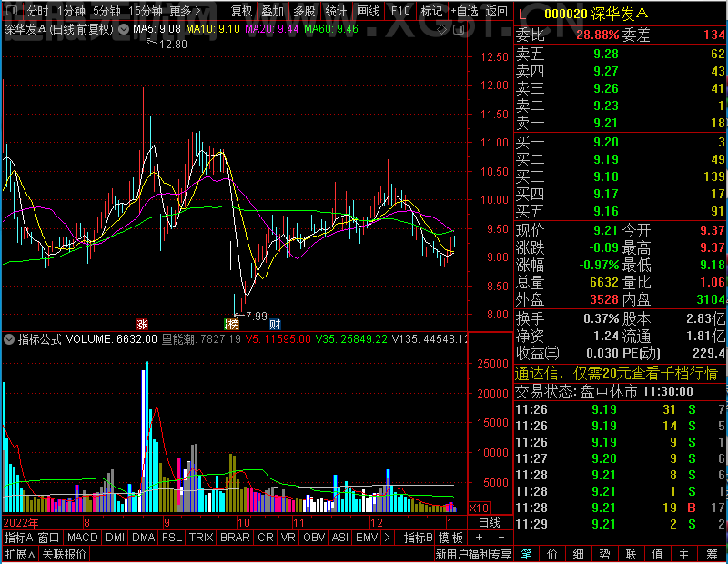
Task: Click the diamond marker icon above chart
Action: click(x=442, y=30)
